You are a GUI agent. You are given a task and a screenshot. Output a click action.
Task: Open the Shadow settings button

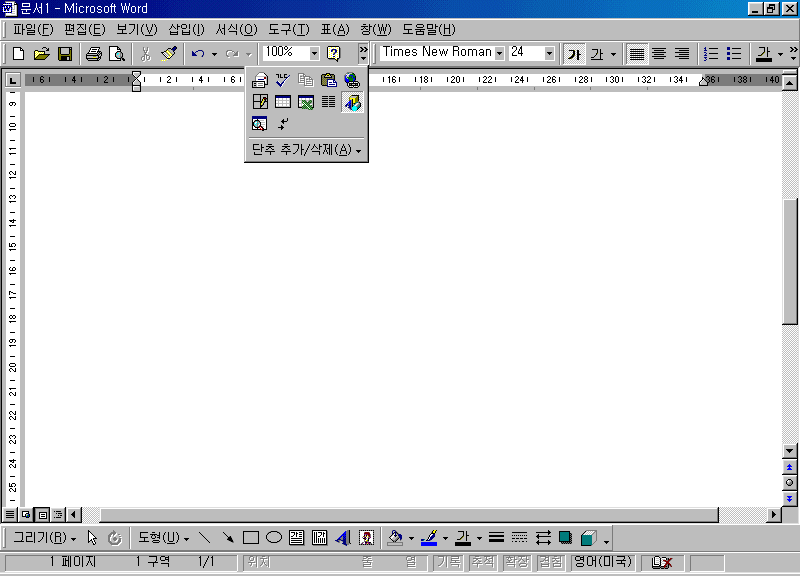(x=565, y=538)
